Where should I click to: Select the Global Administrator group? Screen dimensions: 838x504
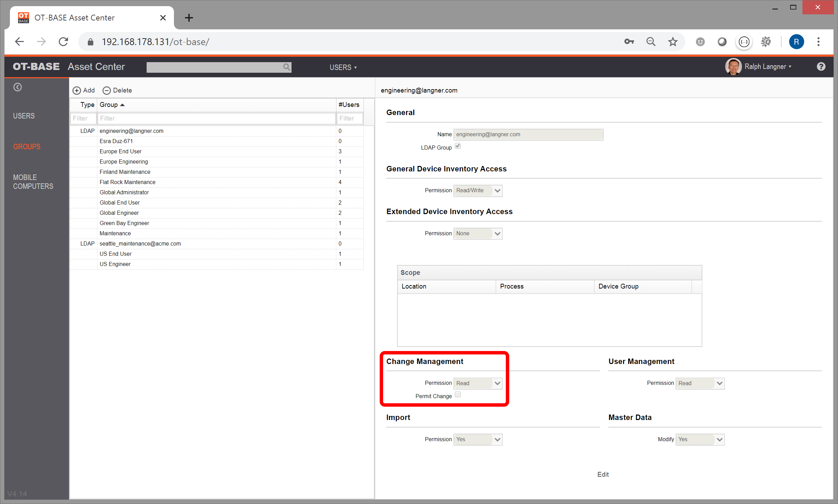[217, 192]
